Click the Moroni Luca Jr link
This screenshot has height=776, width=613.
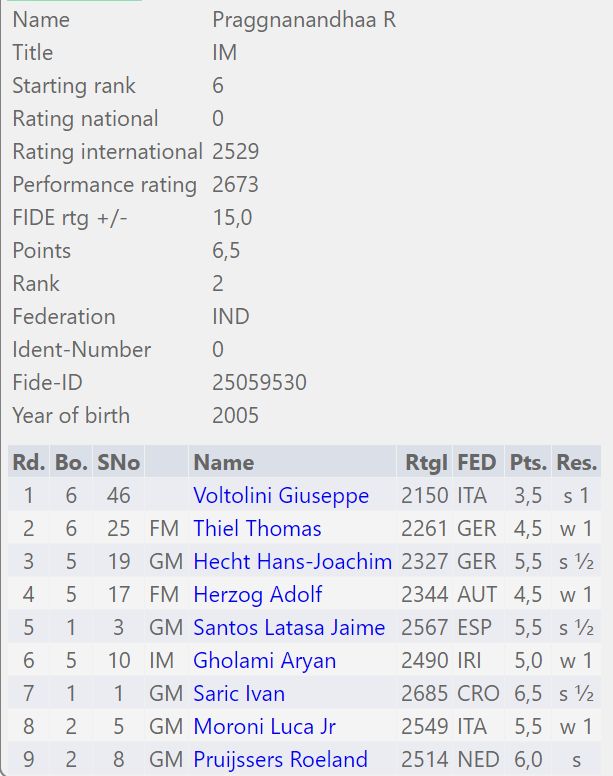pyautogui.click(x=270, y=727)
